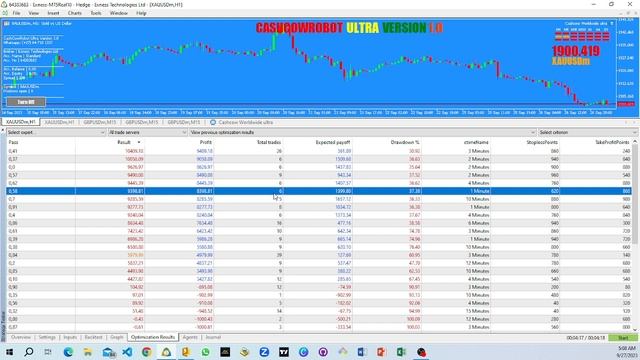Image resolution: width=640 pixels, height=360 pixels.
Task: Click the results table scroll up arrow
Action: pyautogui.click(x=635, y=142)
